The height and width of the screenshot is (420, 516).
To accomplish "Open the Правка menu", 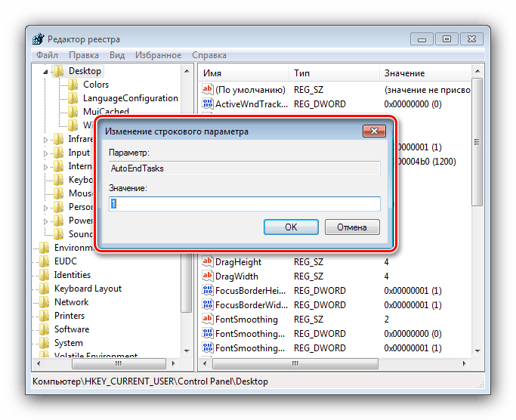I will click(84, 55).
